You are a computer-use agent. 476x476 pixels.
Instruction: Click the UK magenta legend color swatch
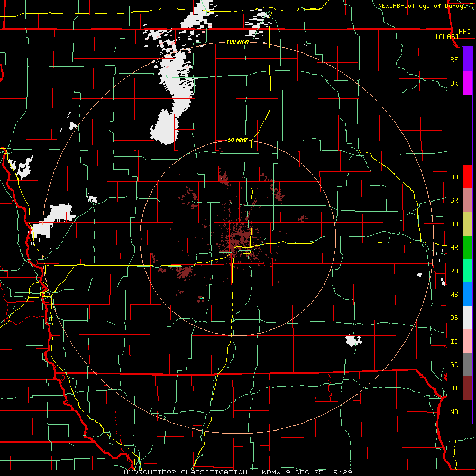[467, 83]
